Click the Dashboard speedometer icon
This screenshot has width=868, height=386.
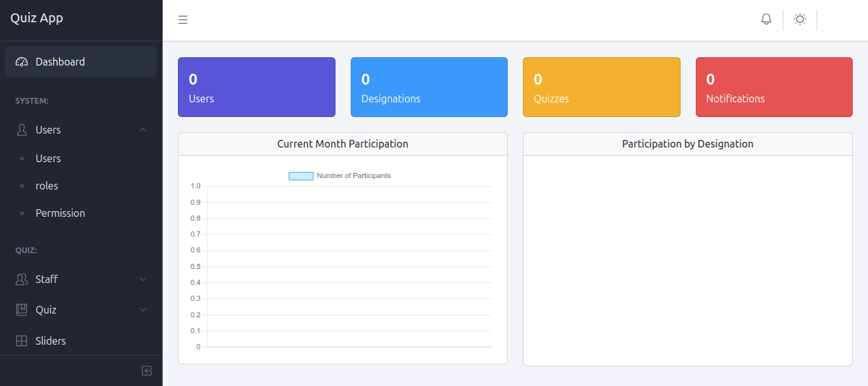click(22, 62)
